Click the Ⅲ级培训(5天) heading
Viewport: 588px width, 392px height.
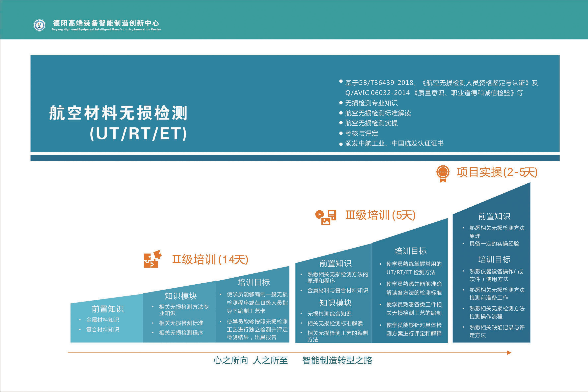tap(380, 215)
